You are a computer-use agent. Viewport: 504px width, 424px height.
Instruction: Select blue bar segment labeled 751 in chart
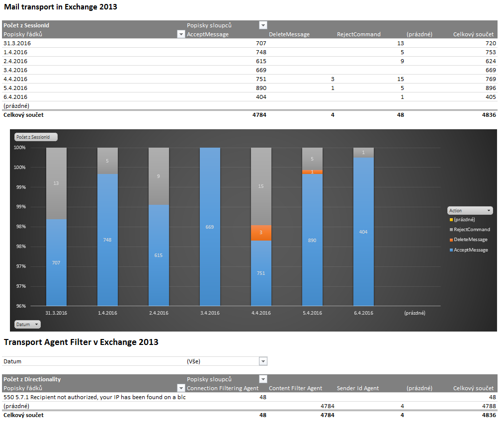[x=261, y=273]
